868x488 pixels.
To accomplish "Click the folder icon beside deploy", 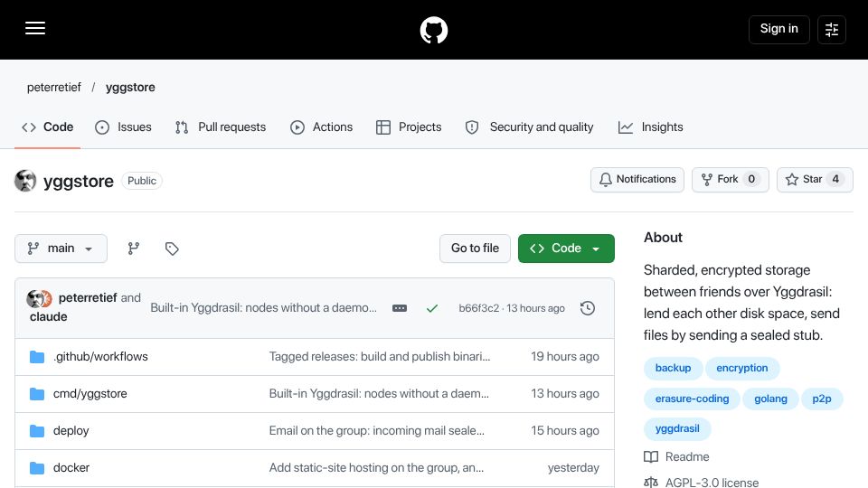I will pyautogui.click(x=37, y=431).
